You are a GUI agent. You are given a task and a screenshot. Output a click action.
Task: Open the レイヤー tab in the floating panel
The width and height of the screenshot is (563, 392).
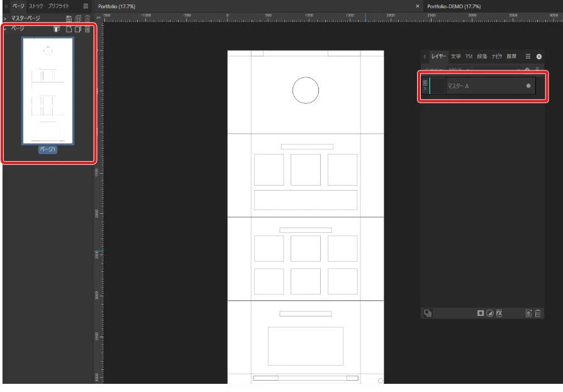pyautogui.click(x=438, y=57)
